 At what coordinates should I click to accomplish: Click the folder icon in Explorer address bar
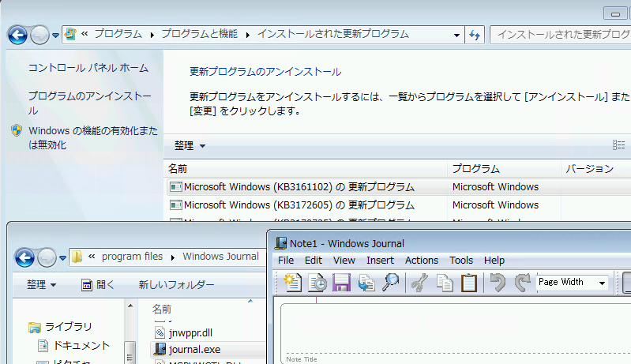pos(77,257)
